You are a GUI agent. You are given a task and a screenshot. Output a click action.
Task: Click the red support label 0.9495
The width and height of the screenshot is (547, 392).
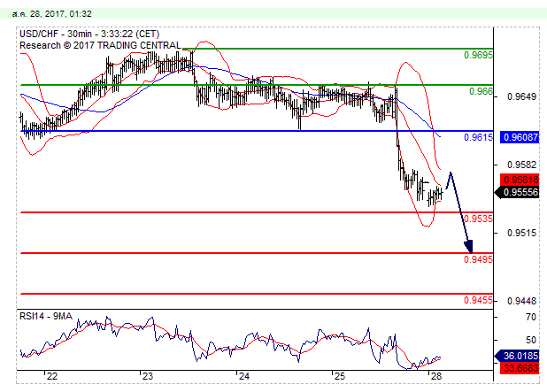pyautogui.click(x=478, y=259)
